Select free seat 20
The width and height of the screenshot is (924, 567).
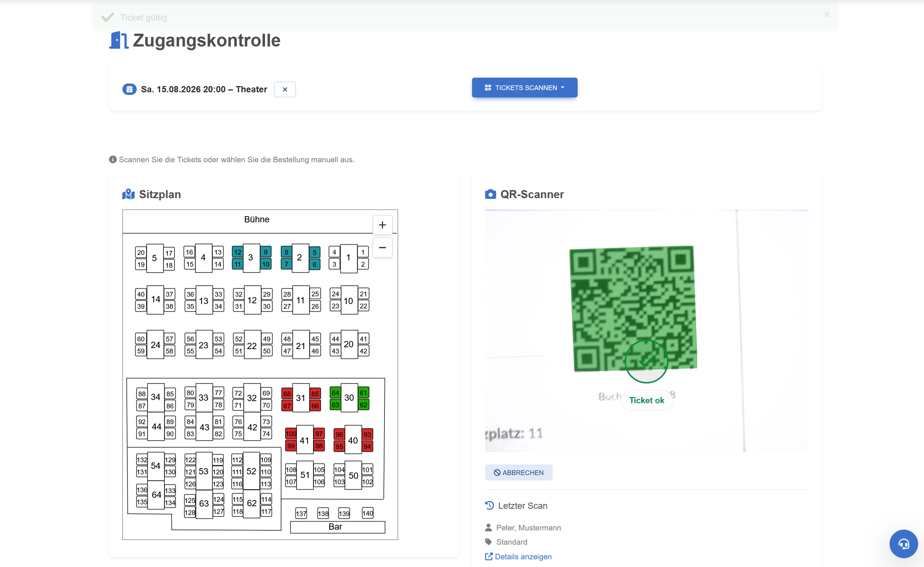[x=141, y=252]
